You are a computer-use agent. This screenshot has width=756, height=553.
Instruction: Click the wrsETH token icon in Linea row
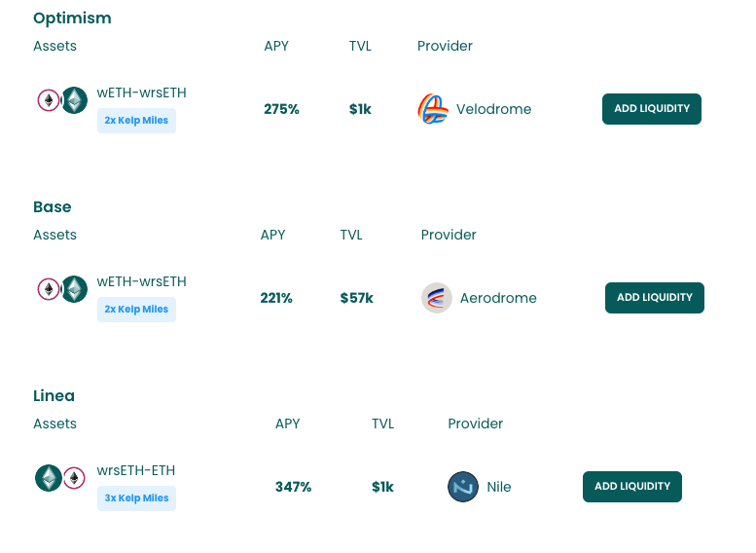pyautogui.click(x=49, y=478)
